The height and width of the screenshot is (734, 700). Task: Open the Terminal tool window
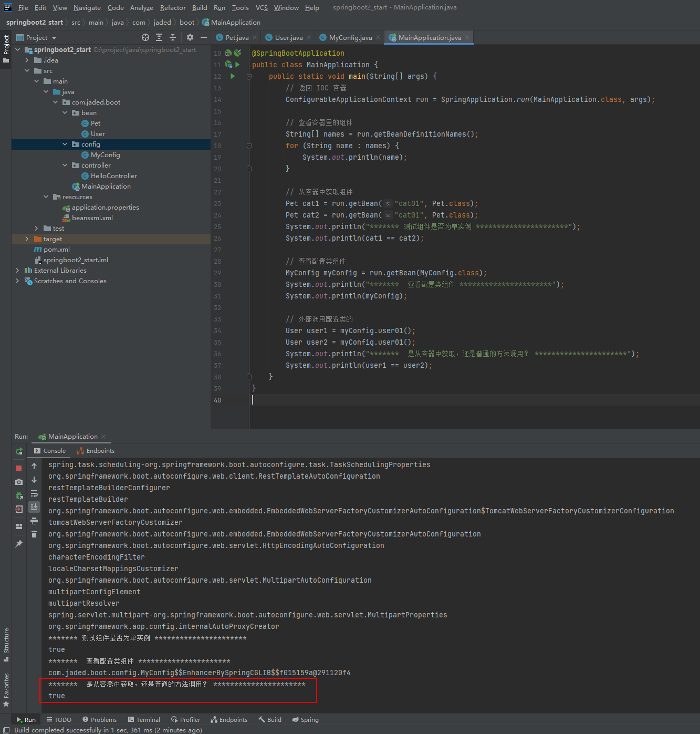[143, 720]
